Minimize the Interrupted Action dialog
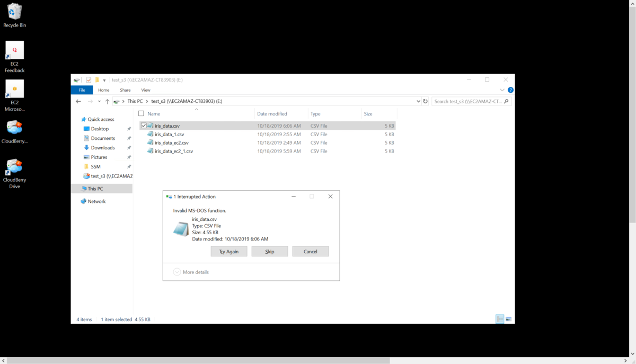636x364 pixels. pyautogui.click(x=294, y=197)
